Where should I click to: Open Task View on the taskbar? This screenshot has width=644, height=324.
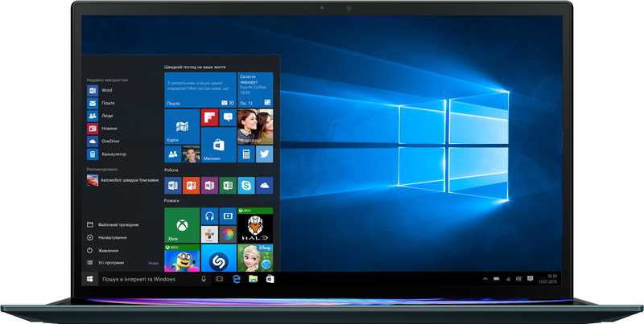coord(219,279)
